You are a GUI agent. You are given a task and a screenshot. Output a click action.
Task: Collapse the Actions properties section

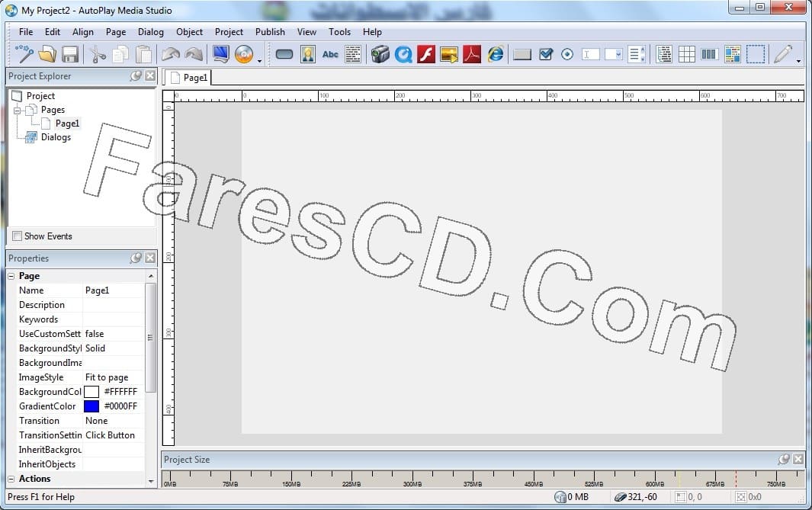[11, 479]
